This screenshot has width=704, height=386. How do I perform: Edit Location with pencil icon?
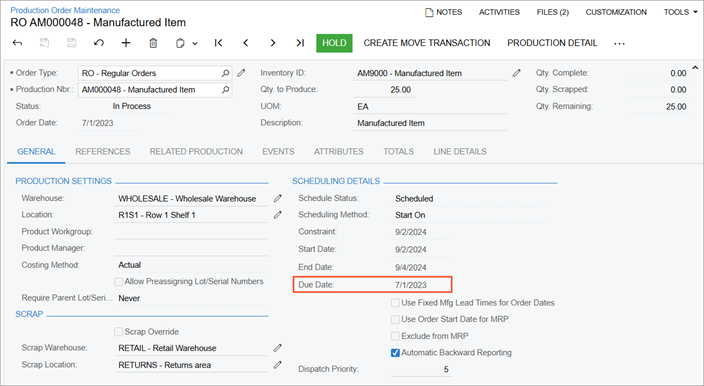coord(278,215)
